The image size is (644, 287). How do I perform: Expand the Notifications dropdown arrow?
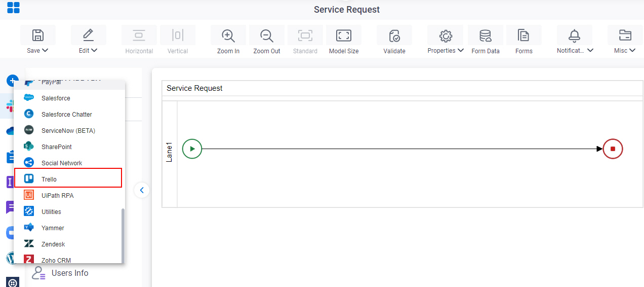(590, 50)
